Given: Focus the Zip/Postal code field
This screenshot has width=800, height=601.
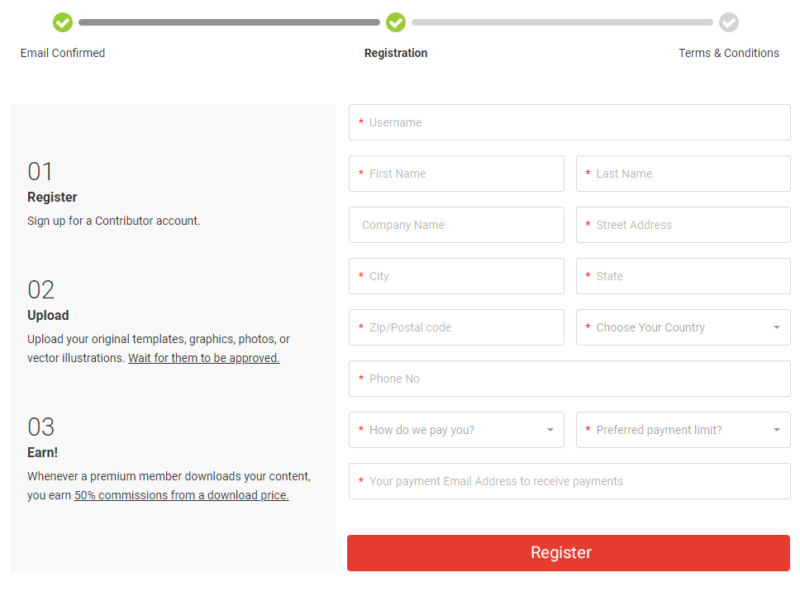Looking at the screenshot, I should coord(456,327).
